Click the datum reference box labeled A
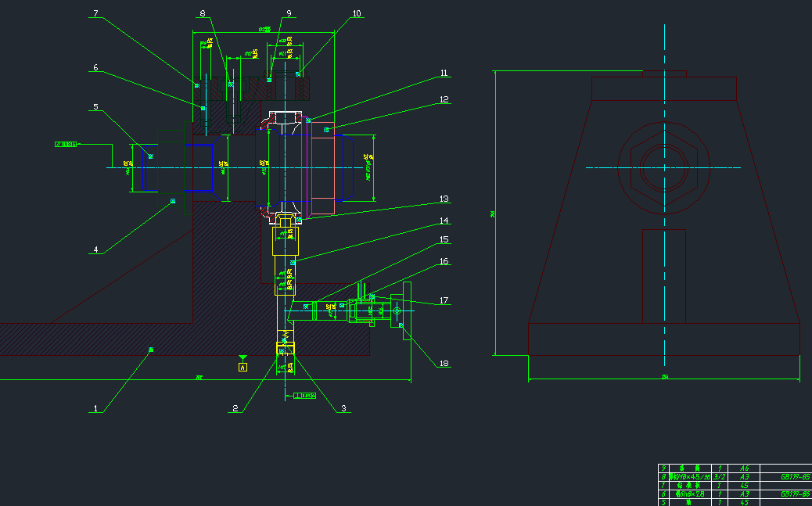 pos(243,368)
